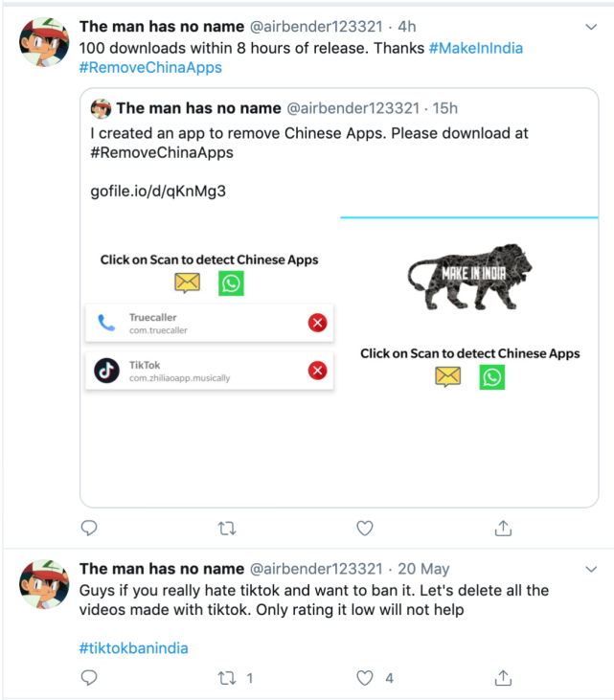Open the #RemoveChinaApps hashtag link
This screenshot has width=614, height=700.
tap(150, 68)
